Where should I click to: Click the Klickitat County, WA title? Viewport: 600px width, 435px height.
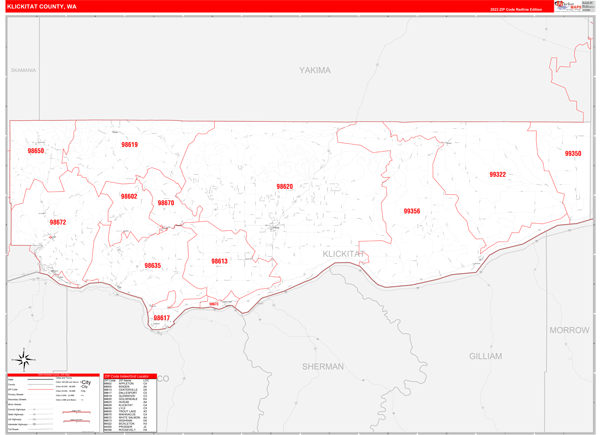pyautogui.click(x=41, y=6)
